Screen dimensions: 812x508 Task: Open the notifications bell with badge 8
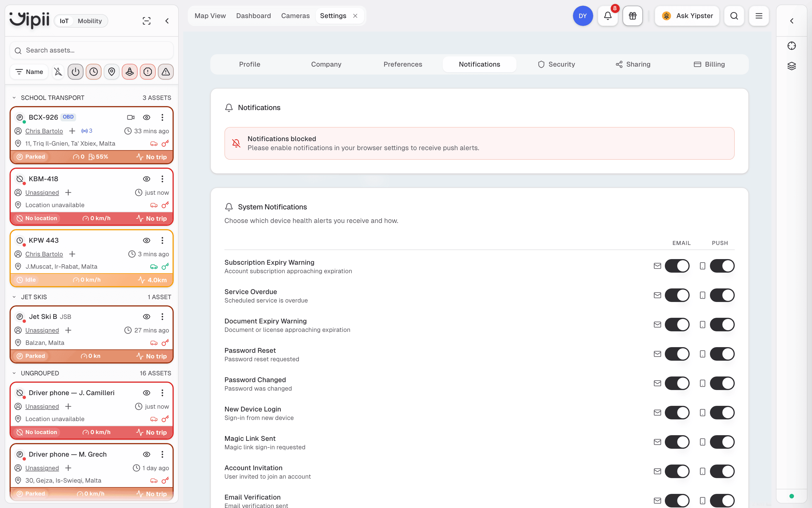pyautogui.click(x=608, y=16)
